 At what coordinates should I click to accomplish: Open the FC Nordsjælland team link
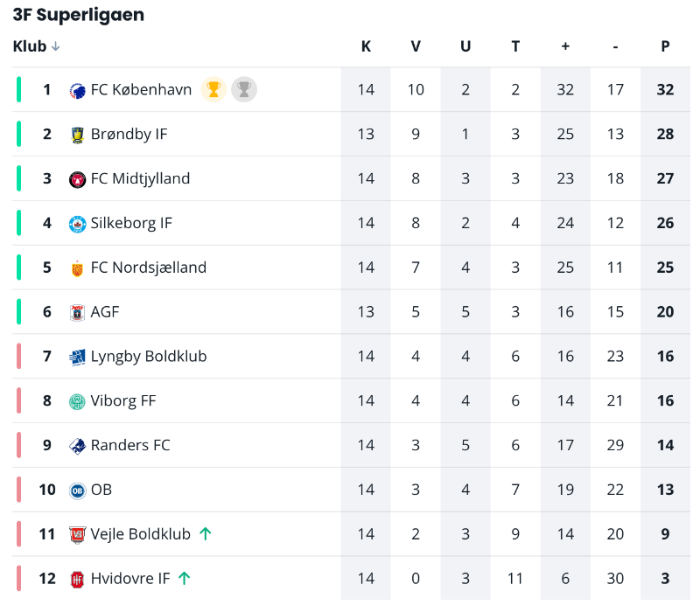coord(149,268)
